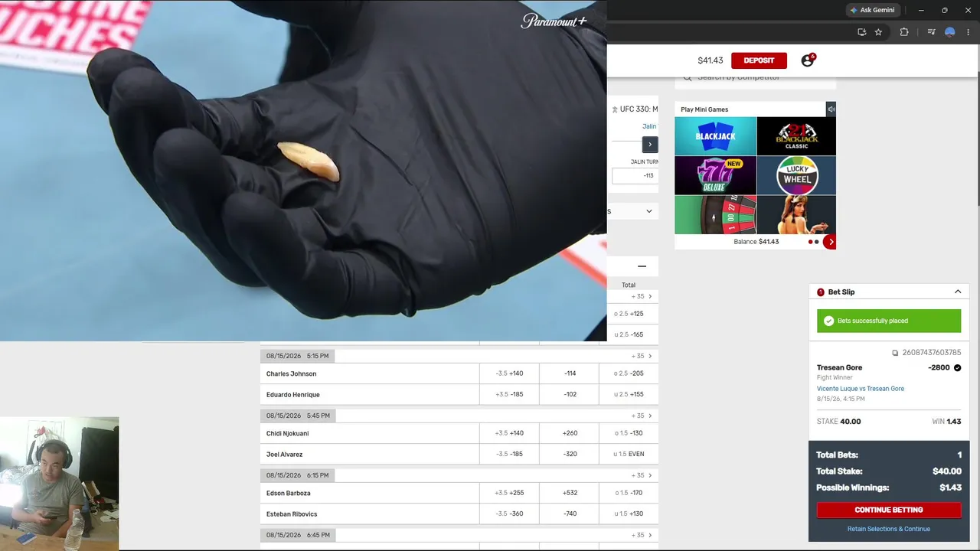This screenshot has height=551, width=980.
Task: Click the Charles Johnson fighter name
Action: (x=291, y=373)
